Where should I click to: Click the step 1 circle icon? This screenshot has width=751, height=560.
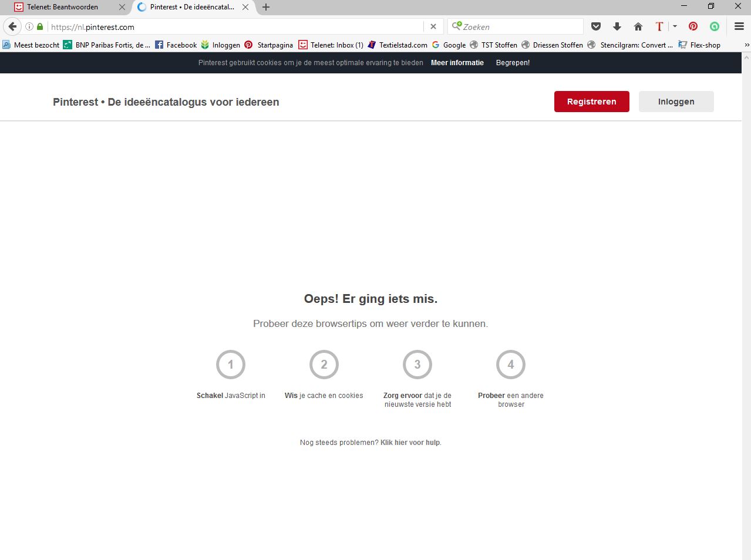pyautogui.click(x=231, y=365)
